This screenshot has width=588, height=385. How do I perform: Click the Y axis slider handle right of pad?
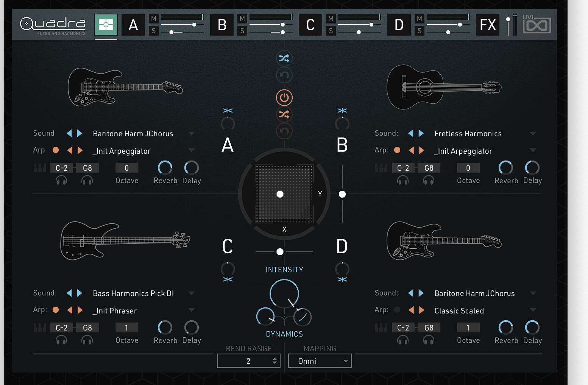point(342,194)
